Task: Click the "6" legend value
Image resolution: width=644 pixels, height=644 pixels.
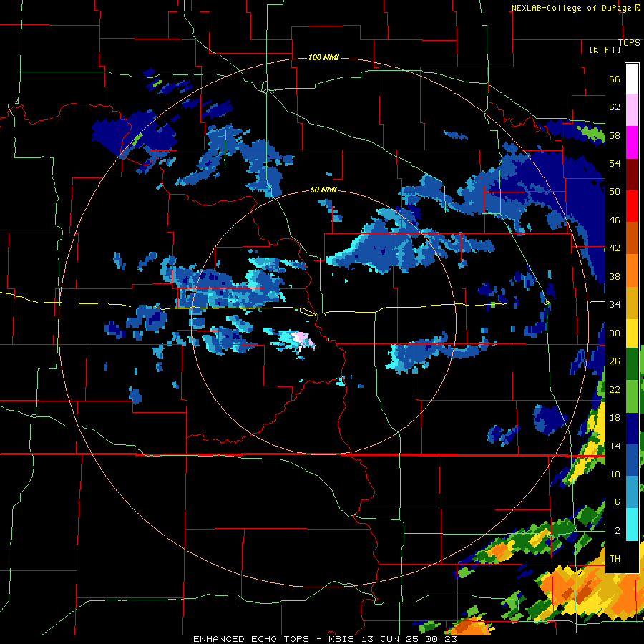Action: click(617, 502)
